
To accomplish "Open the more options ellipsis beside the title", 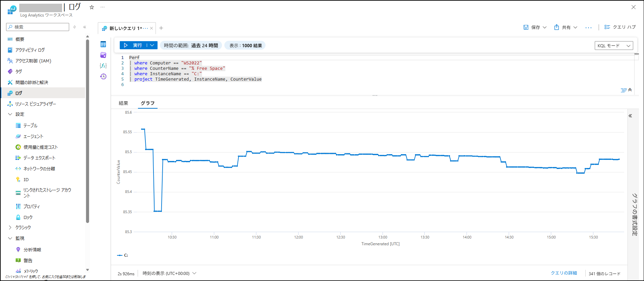I will (x=103, y=7).
